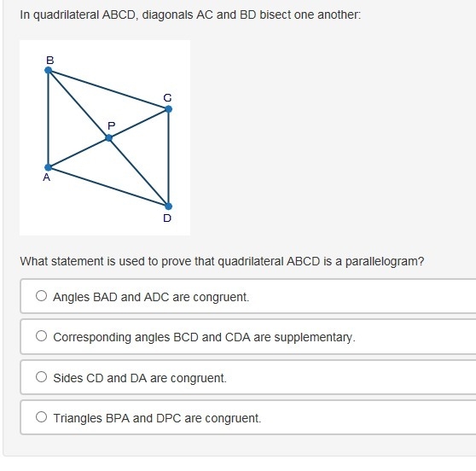This screenshot has height=471, width=476.
Task: Click vertex point B in the diagram
Action: click(x=49, y=71)
